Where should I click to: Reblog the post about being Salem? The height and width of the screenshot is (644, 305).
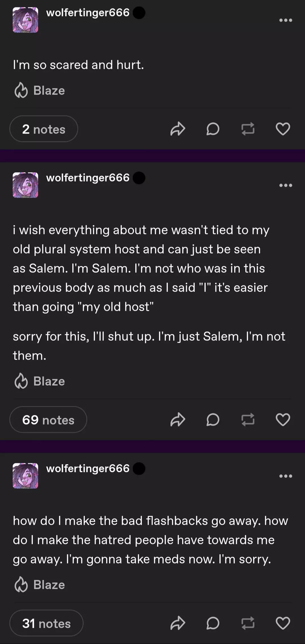[248, 420]
